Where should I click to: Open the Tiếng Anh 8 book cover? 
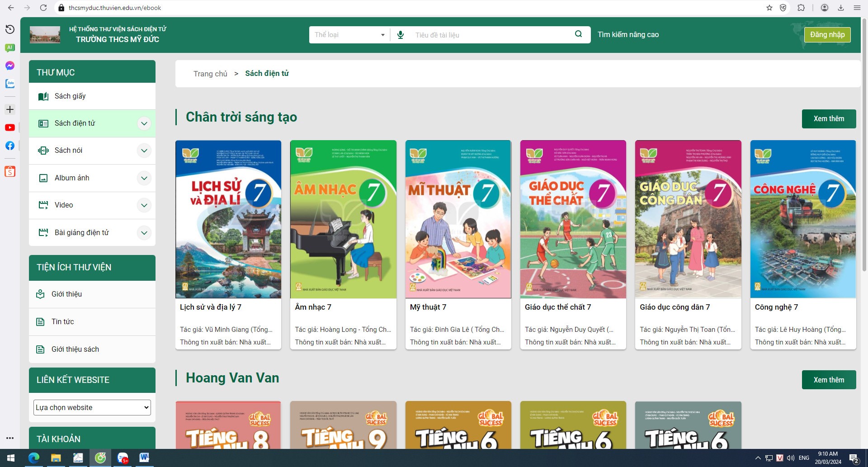tap(228, 425)
